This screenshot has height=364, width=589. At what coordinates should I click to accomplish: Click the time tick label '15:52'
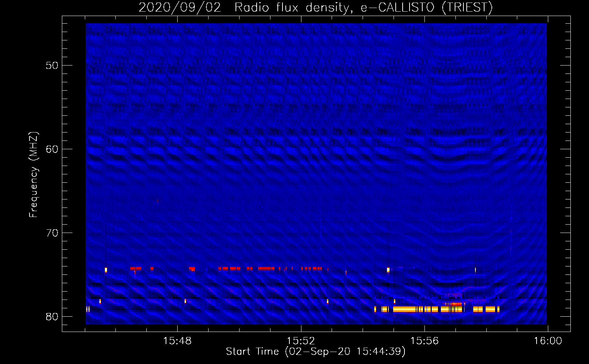(x=301, y=341)
